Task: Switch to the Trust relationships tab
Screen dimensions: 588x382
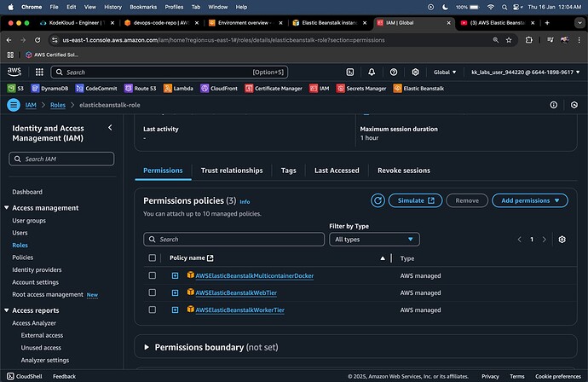Action: [x=231, y=171]
